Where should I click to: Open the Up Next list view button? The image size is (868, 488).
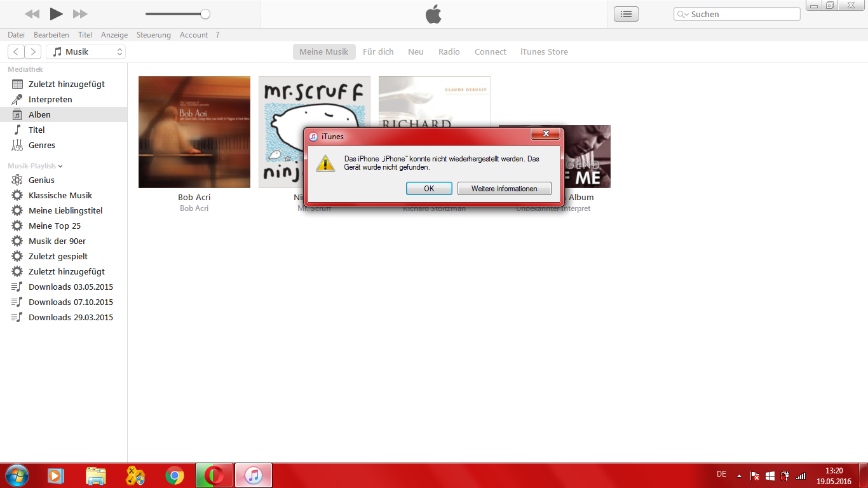tap(626, 14)
